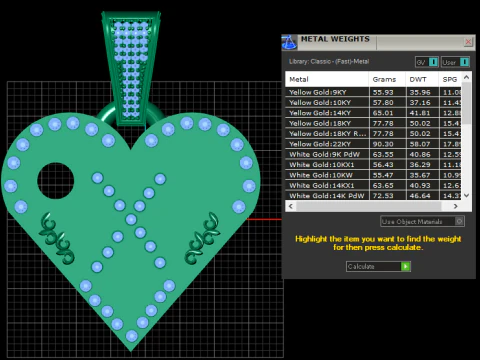Click the 90.30 grams value

[x=383, y=144]
